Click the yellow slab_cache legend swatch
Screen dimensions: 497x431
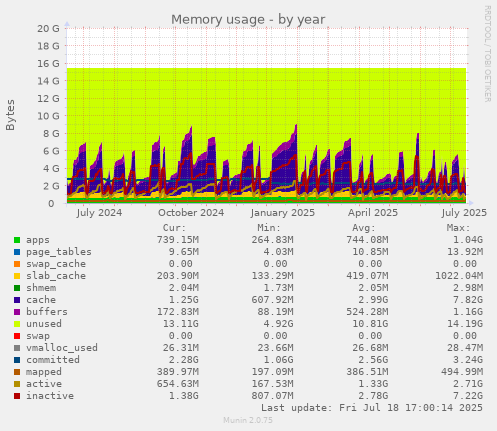[x=17, y=276]
